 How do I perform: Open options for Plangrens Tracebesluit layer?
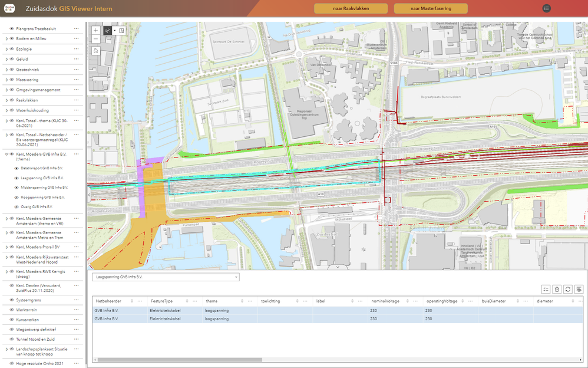click(77, 28)
